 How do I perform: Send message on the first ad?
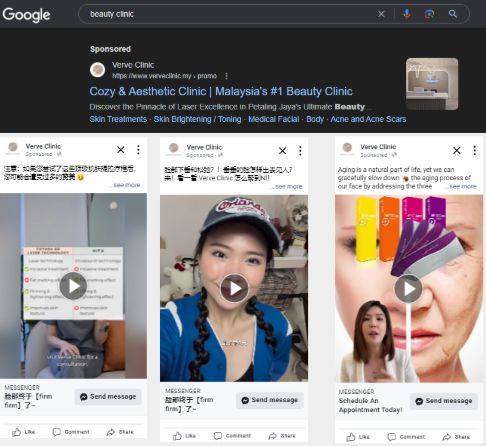tap(108, 397)
